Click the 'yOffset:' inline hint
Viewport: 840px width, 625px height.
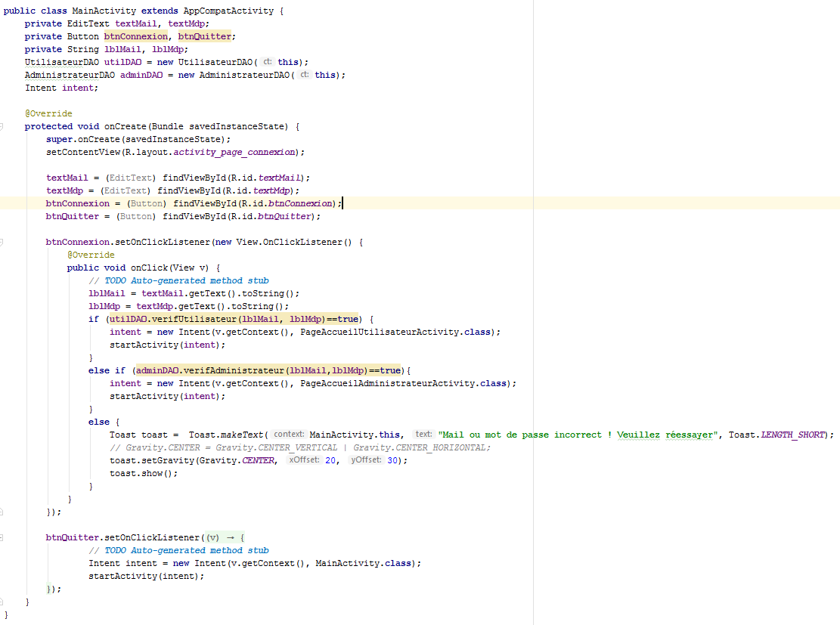coord(365,460)
